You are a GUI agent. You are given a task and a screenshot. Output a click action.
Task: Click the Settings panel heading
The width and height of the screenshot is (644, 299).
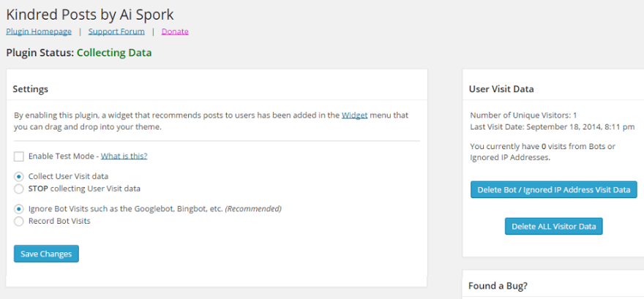point(31,89)
